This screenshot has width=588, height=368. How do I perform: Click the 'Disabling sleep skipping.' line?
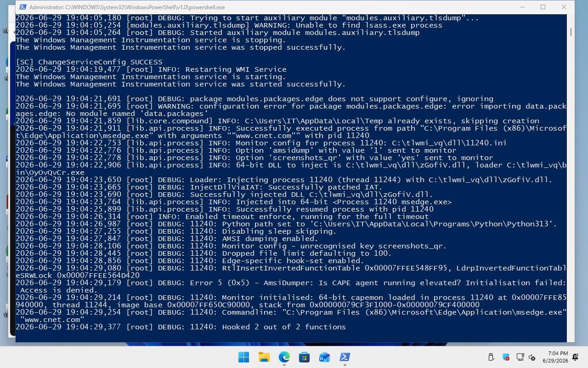point(176,231)
